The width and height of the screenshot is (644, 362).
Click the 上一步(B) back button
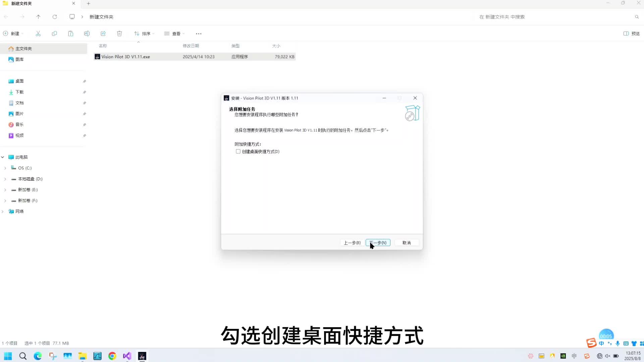tap(352, 243)
